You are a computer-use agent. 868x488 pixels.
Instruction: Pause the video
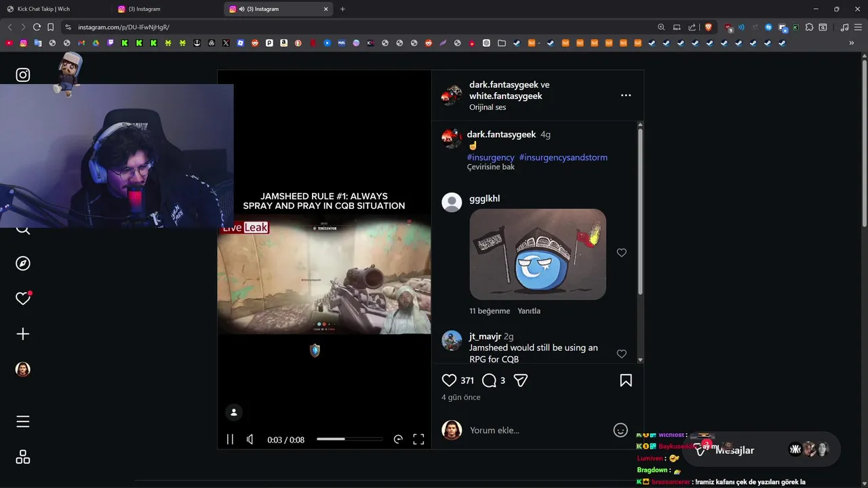230,439
